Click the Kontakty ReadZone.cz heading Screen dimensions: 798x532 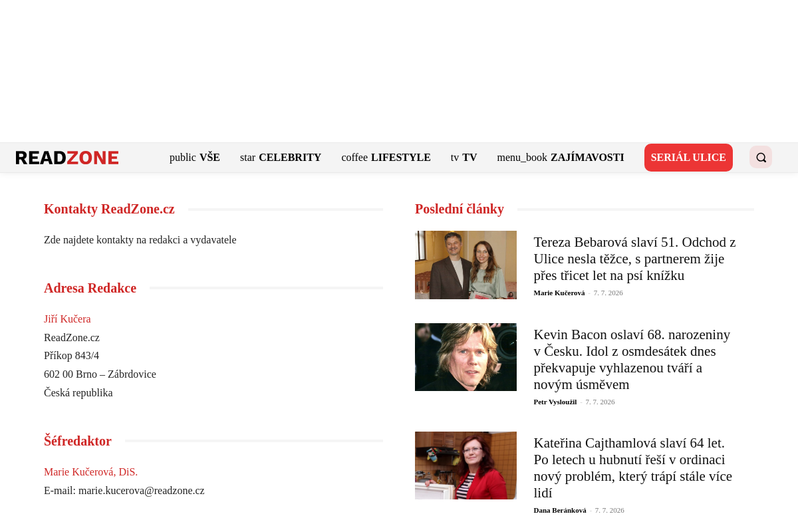point(109,209)
